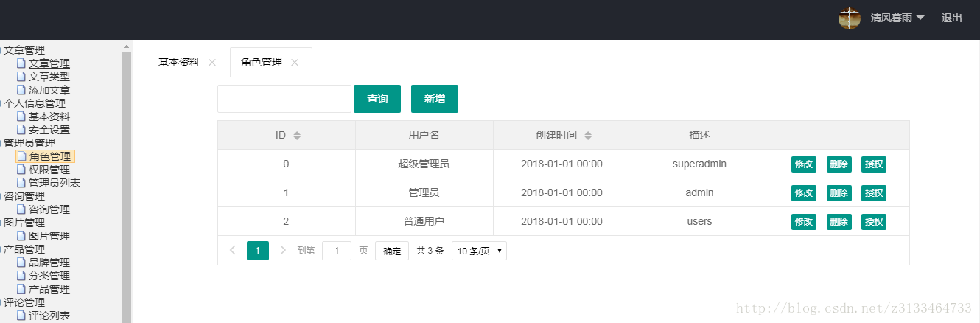
Task: Open 文章类型 in sidebar tree
Action: click(x=49, y=77)
